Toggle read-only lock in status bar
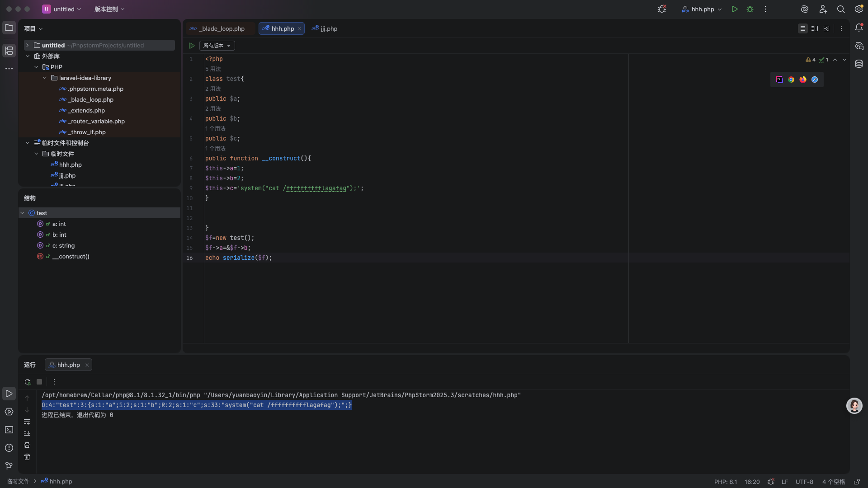Screen dimensions: 868x488 click(857, 482)
